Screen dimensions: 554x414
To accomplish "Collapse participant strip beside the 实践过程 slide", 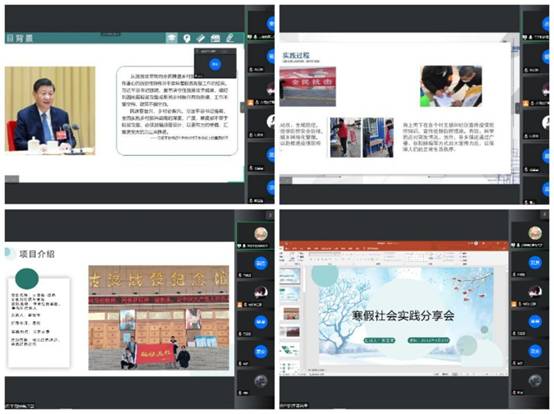I will (x=518, y=107).
